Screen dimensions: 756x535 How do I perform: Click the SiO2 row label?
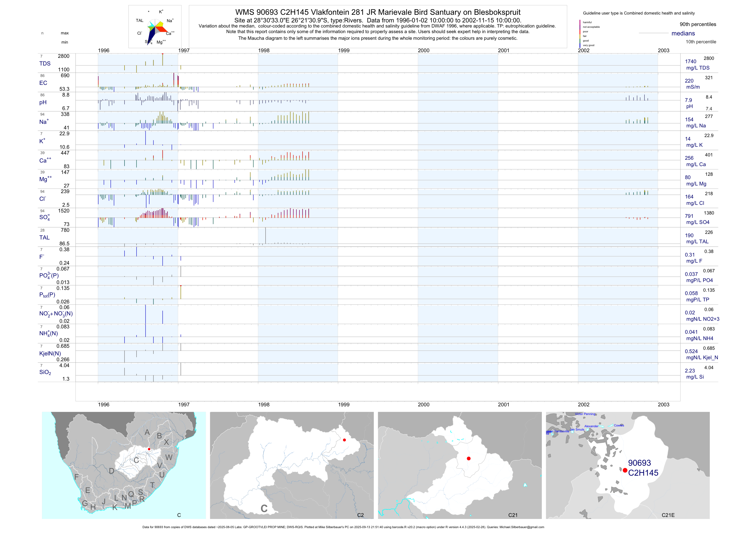point(45,372)
